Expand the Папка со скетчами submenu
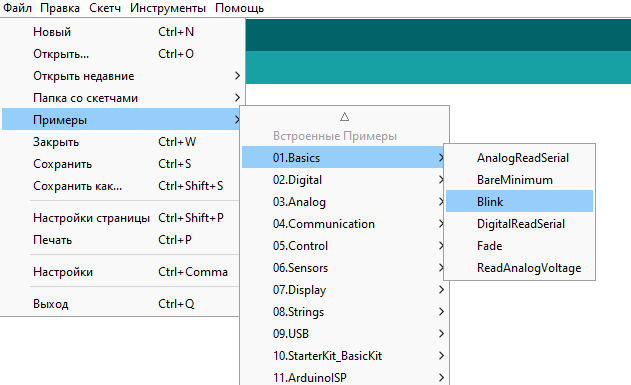 pos(122,98)
